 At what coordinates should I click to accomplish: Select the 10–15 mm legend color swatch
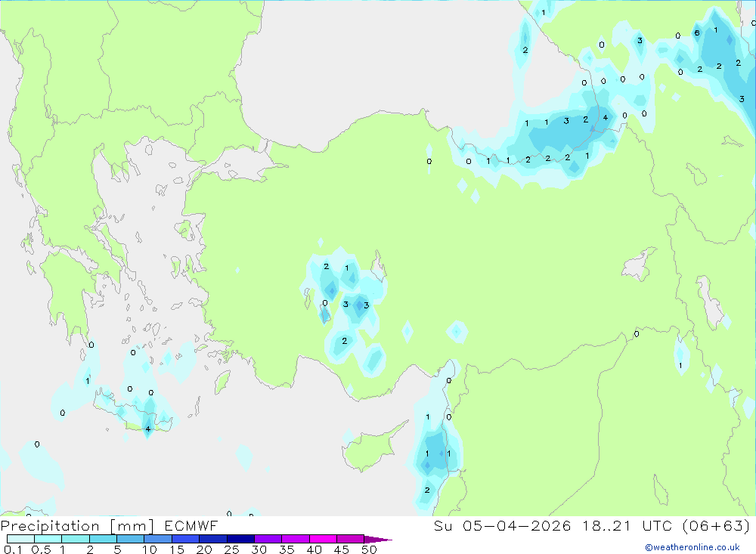(158, 539)
